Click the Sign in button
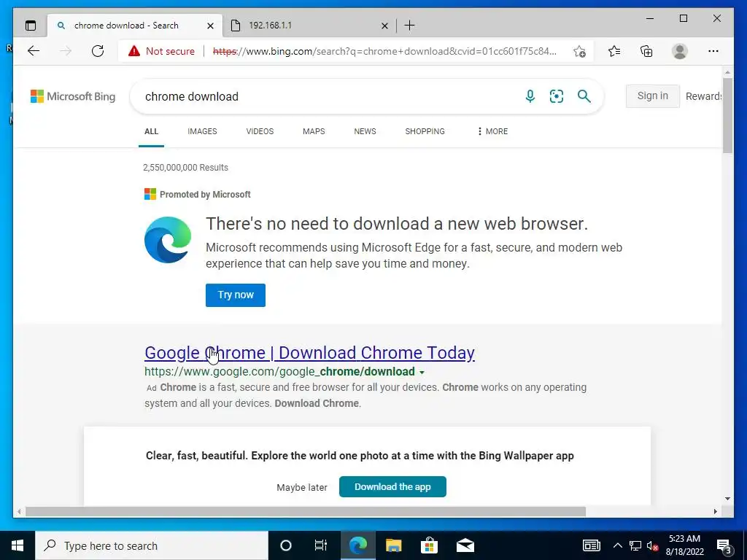The height and width of the screenshot is (560, 747). pyautogui.click(x=653, y=96)
